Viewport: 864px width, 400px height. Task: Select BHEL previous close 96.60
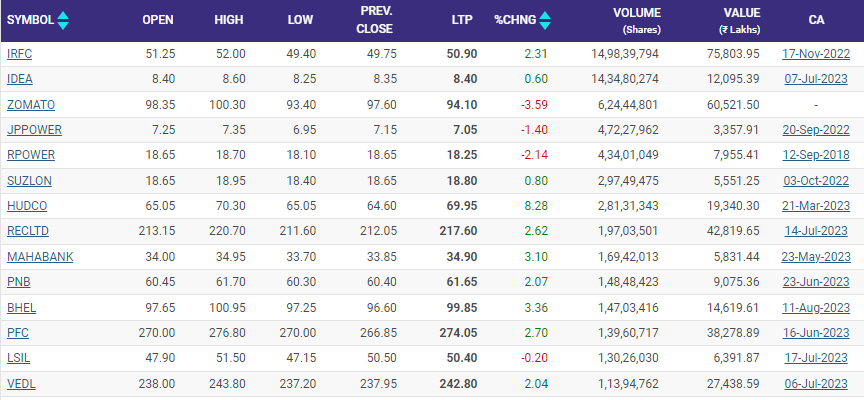tap(381, 307)
